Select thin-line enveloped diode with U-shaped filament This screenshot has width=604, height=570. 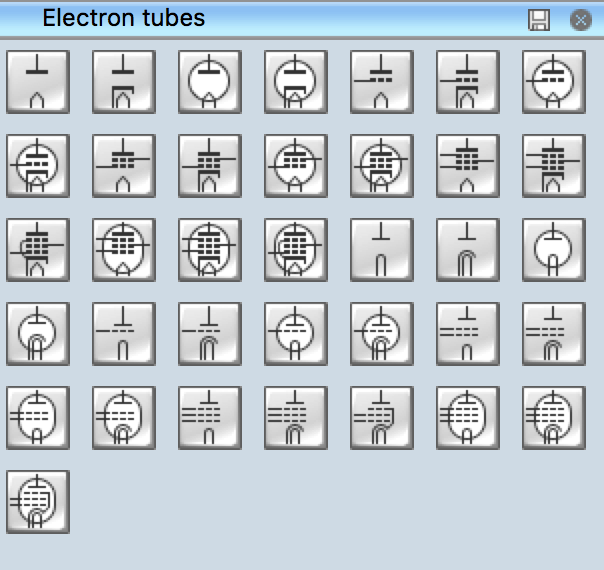[554, 250]
